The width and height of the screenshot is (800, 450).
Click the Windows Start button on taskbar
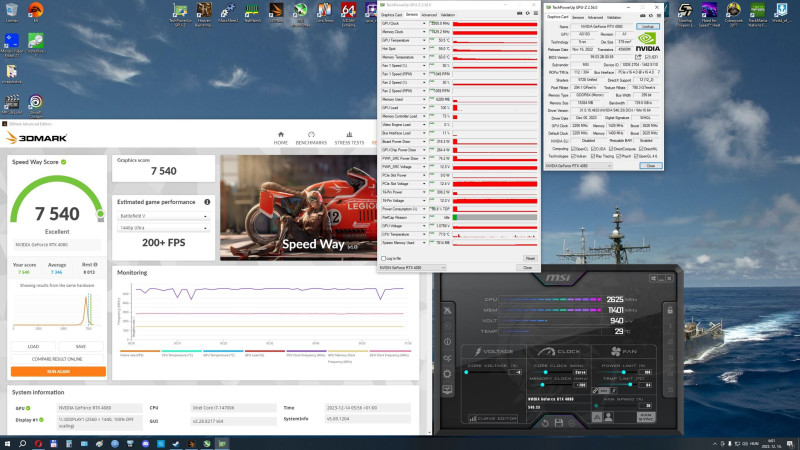[x=7, y=444]
